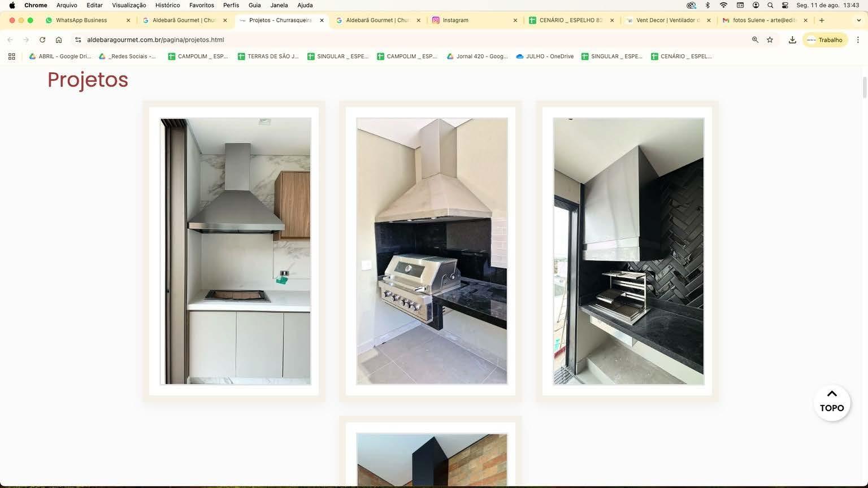Open the gas grill project photo
This screenshot has width=868, height=488.
[x=432, y=251]
